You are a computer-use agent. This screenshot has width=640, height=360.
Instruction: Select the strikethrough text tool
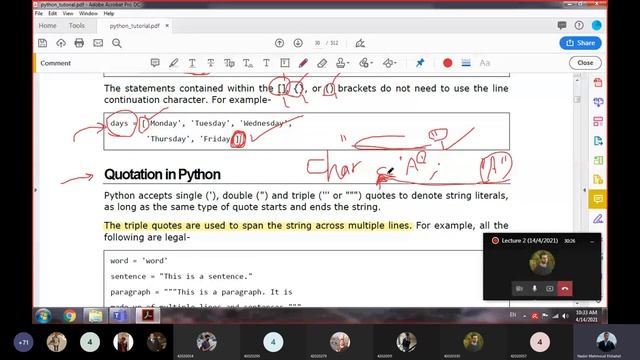pos(211,63)
